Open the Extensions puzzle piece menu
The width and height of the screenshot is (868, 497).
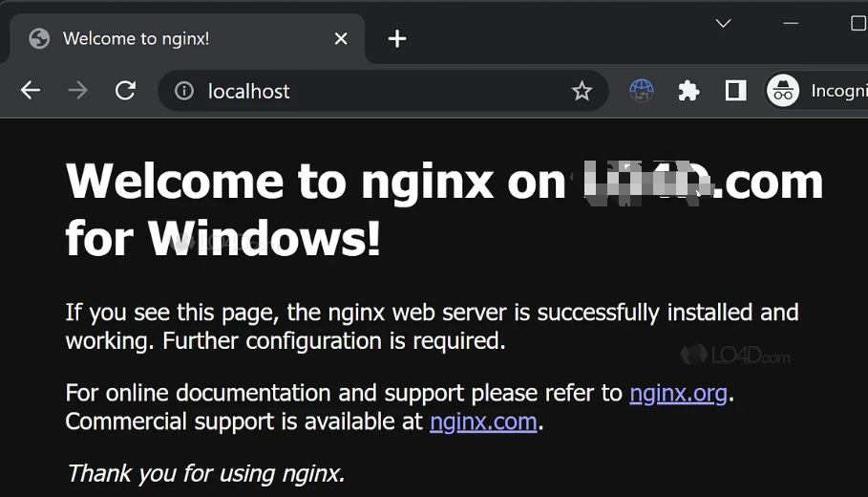click(688, 91)
